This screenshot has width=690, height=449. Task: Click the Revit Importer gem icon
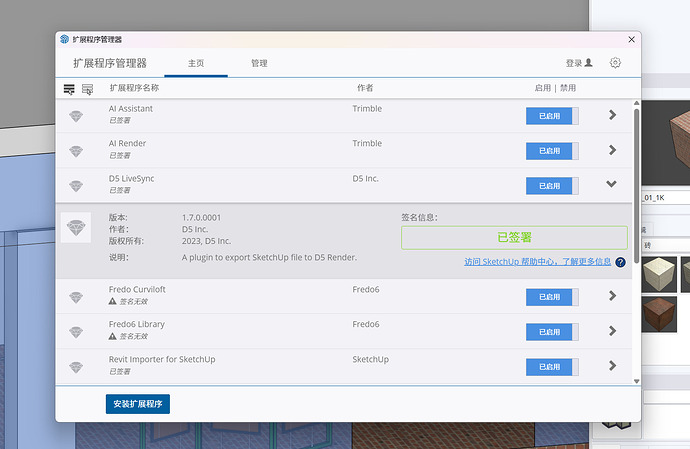(x=76, y=367)
